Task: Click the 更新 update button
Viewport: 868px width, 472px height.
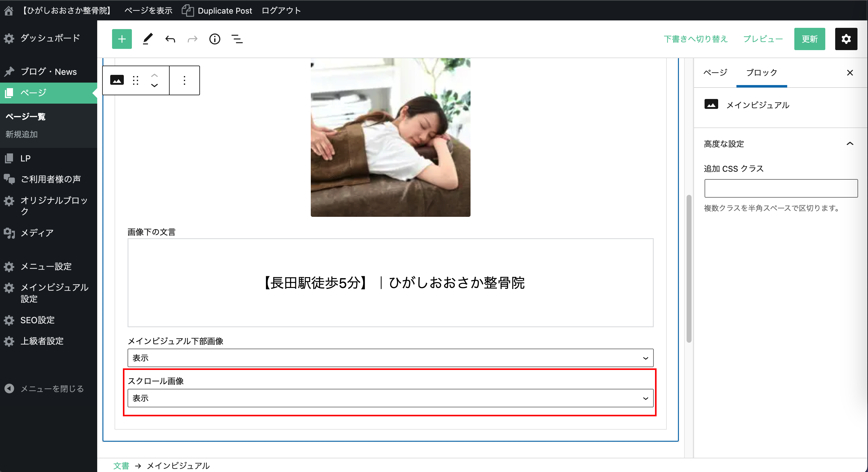Action: coord(809,39)
